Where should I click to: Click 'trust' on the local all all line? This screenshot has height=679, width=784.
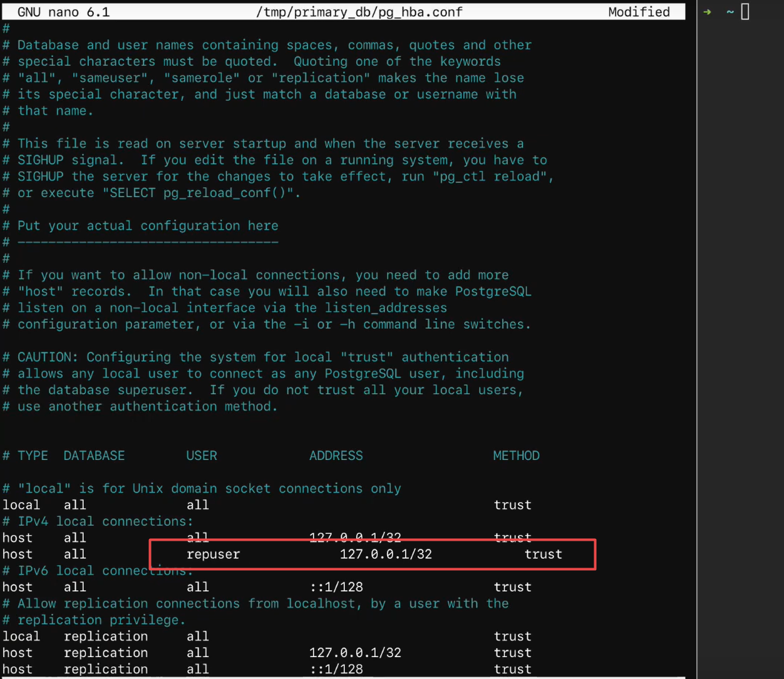coord(512,505)
